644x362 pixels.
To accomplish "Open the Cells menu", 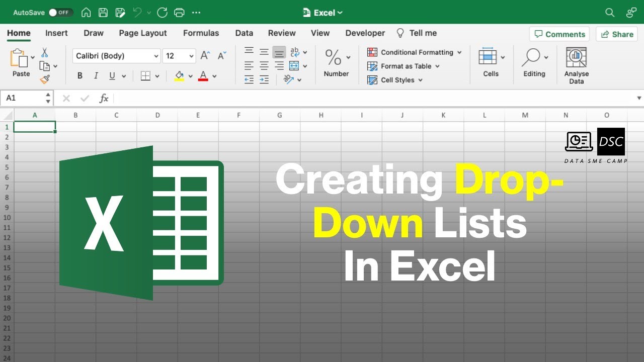I will (x=491, y=63).
